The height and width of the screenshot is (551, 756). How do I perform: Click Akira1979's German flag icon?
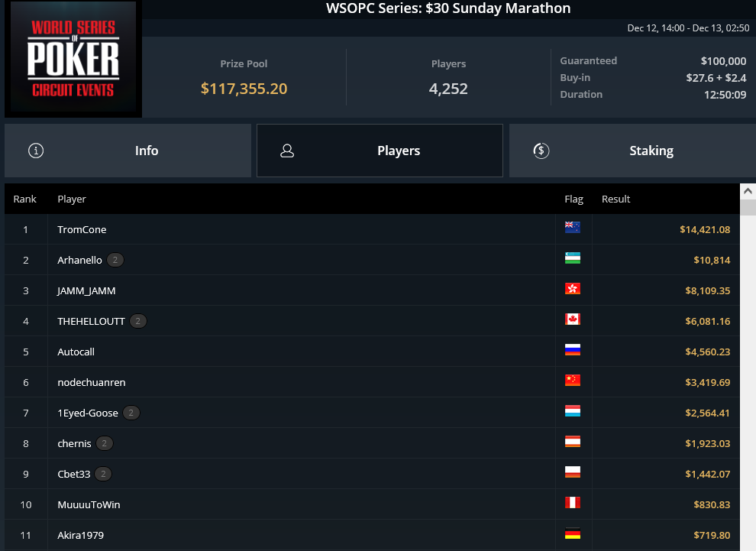pyautogui.click(x=572, y=533)
